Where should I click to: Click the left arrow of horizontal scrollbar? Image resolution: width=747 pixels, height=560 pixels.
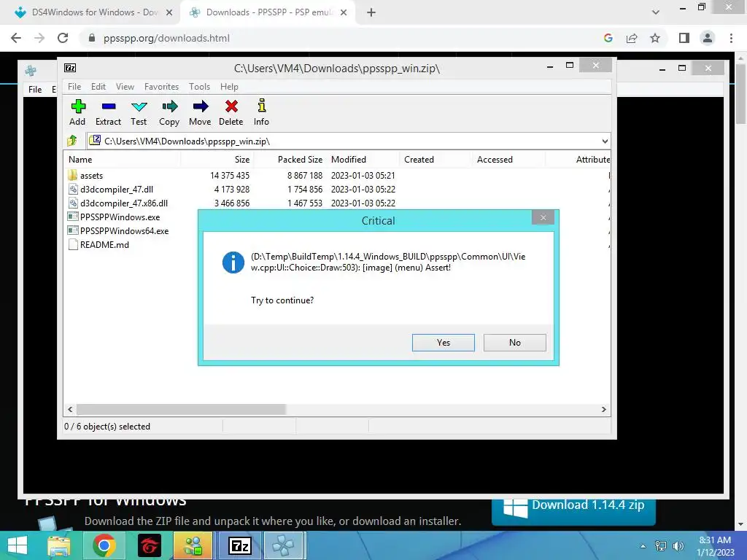tap(71, 409)
